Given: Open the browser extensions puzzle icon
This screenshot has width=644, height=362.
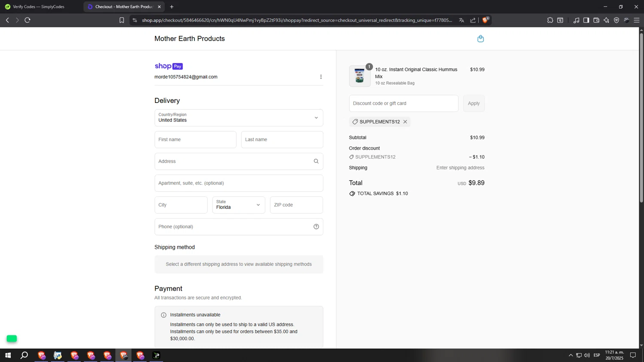Looking at the screenshot, I should coord(550,20).
